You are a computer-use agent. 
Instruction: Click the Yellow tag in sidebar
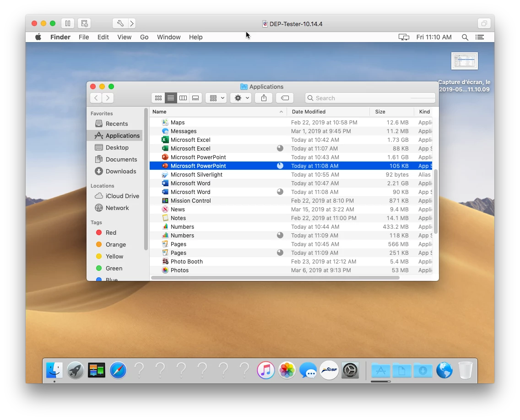click(115, 257)
